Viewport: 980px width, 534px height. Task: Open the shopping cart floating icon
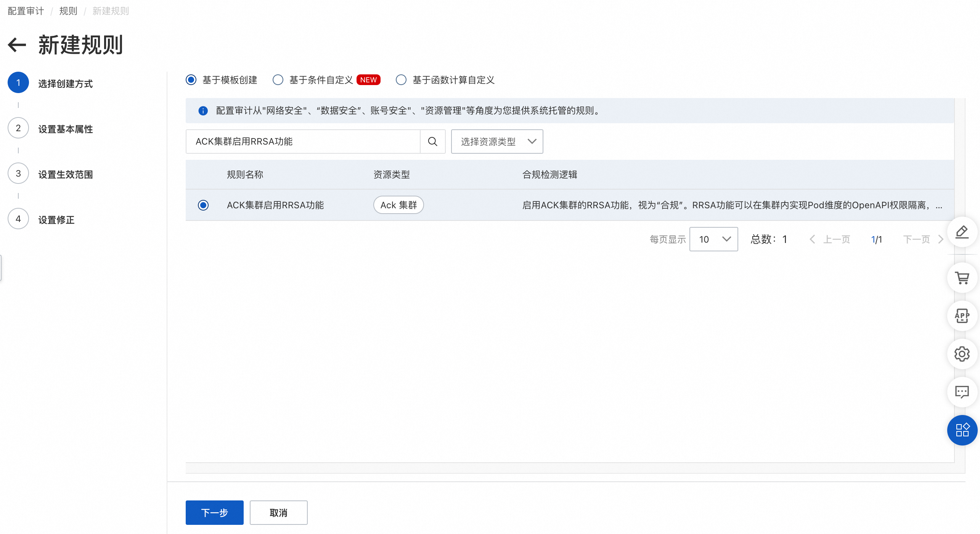(x=962, y=278)
